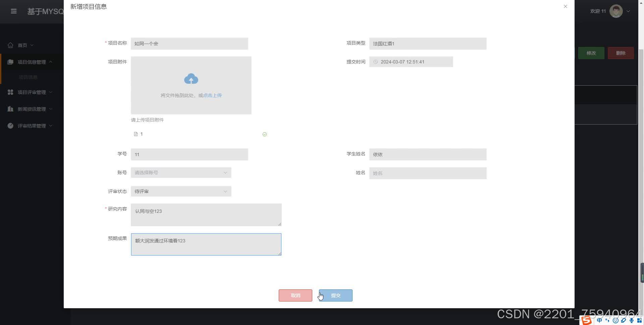Click the 研究内容 text area
Image resolution: width=644 pixels, height=325 pixels.
tap(206, 215)
